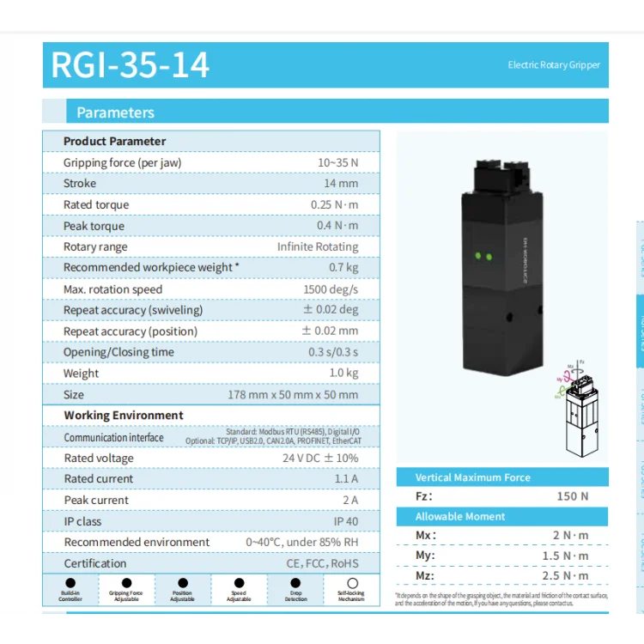Click the footnote text below the moment table
This screenshot has width=644, height=644.
(x=500, y=599)
